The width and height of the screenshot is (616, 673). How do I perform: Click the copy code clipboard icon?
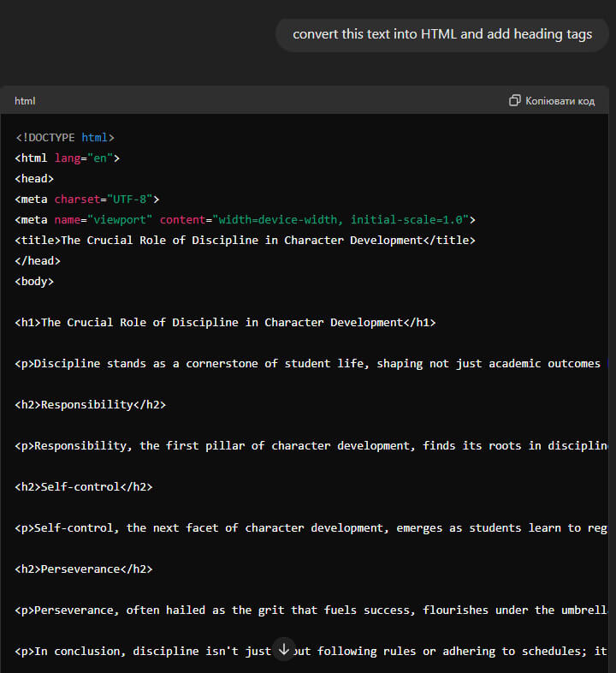tap(514, 100)
